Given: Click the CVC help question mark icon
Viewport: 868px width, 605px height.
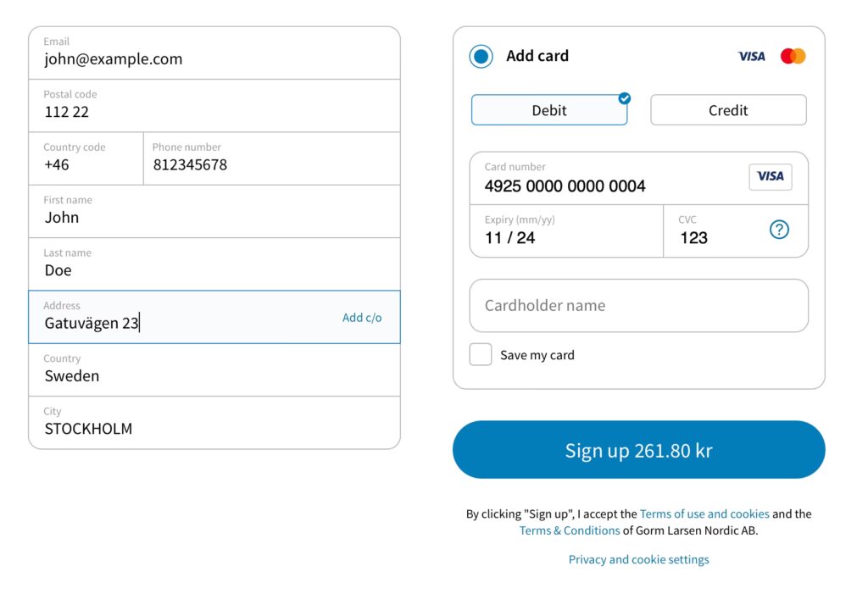Looking at the screenshot, I should pyautogui.click(x=779, y=230).
